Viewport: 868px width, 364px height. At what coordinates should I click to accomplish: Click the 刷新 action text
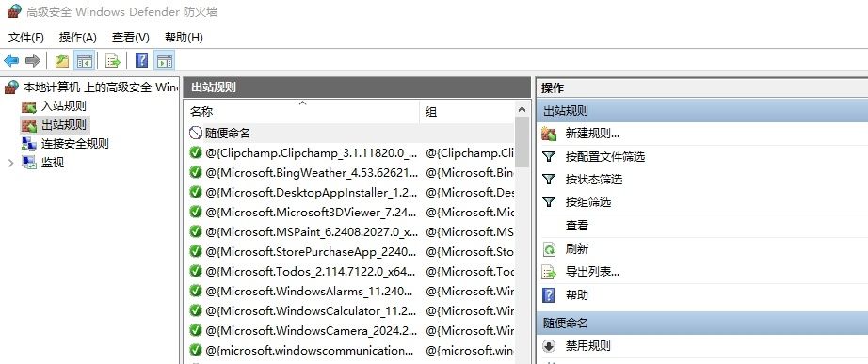click(x=577, y=249)
